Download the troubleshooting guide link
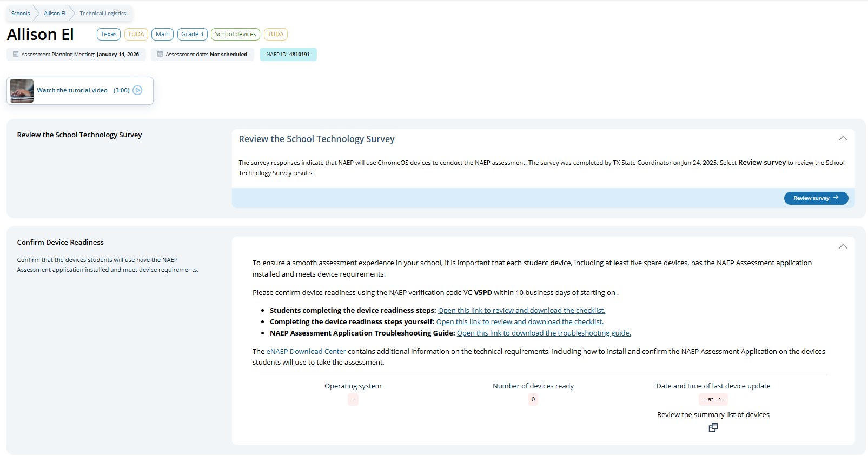The width and height of the screenshot is (868, 456). click(544, 333)
